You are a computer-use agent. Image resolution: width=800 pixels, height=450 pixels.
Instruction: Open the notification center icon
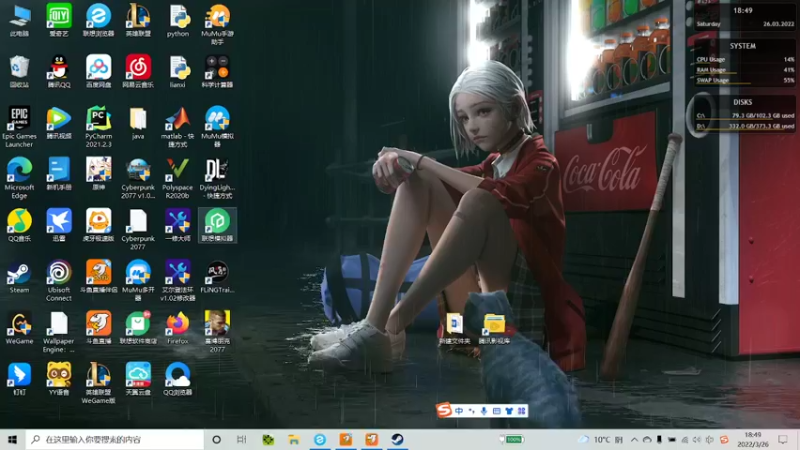783,439
